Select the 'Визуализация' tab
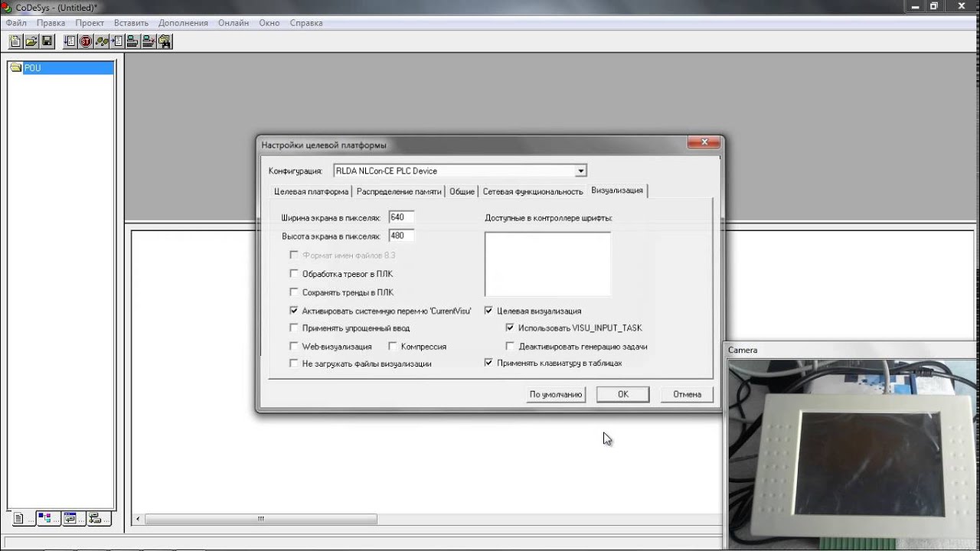The image size is (980, 551). point(617,190)
